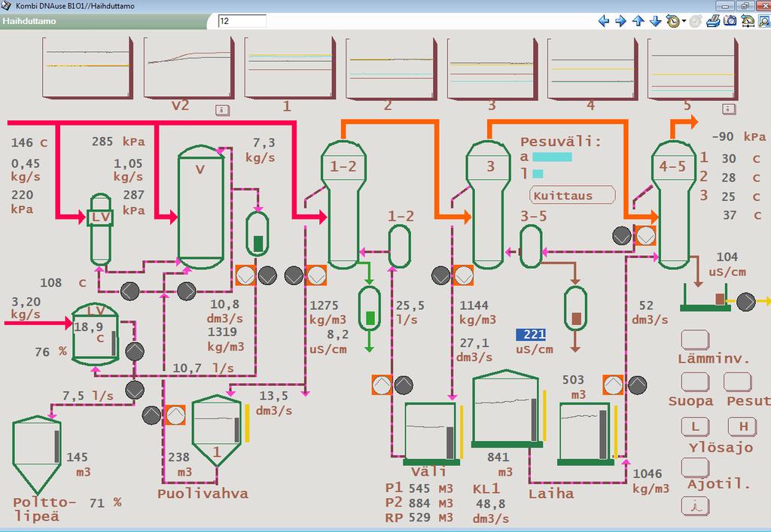Viewport: 771px width, 532px height.
Task: Open the first unlabeled trend thumbnail
Action: (x=87, y=68)
